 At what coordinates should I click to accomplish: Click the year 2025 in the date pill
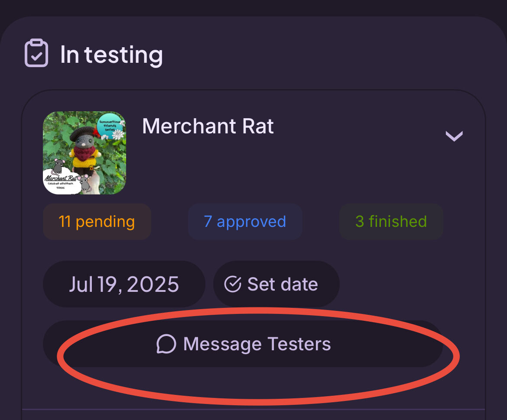tap(153, 284)
